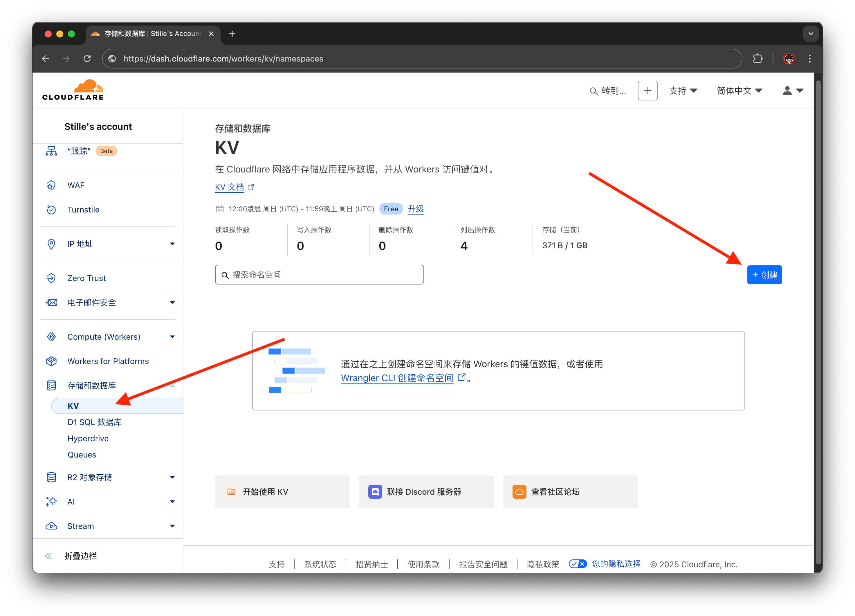Click the Compute (Workers) icon
855x616 pixels.
coord(51,337)
